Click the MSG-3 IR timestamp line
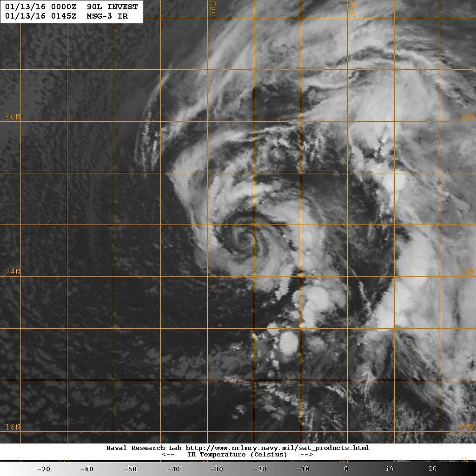The height and width of the screenshot is (476, 476). [66, 16]
